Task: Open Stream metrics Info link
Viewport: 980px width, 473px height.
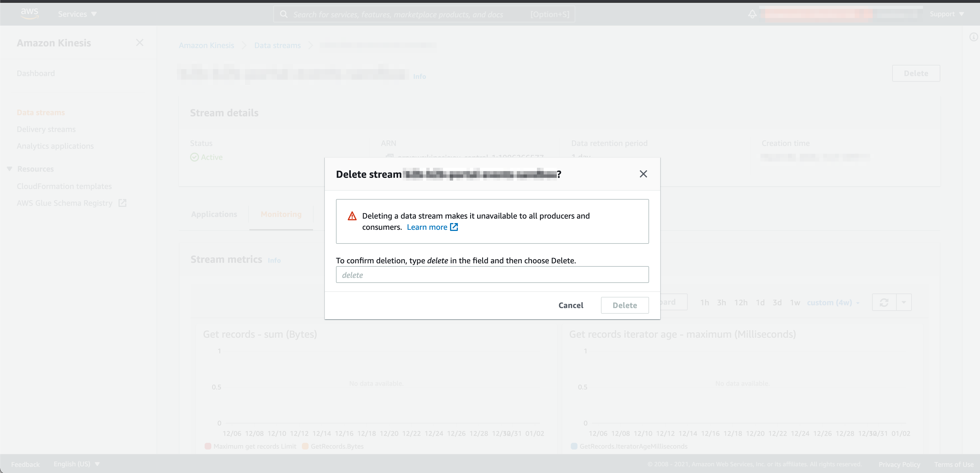Action: click(274, 260)
